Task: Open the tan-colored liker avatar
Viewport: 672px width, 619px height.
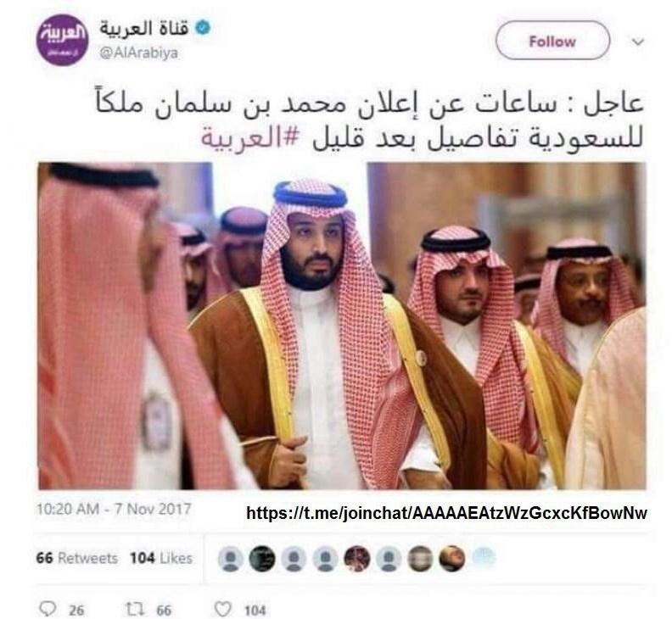Action: point(452,559)
